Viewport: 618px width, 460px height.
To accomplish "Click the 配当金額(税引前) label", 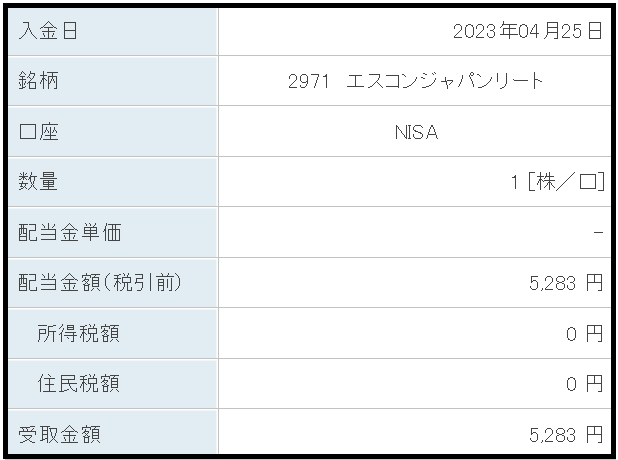I will (x=100, y=283).
